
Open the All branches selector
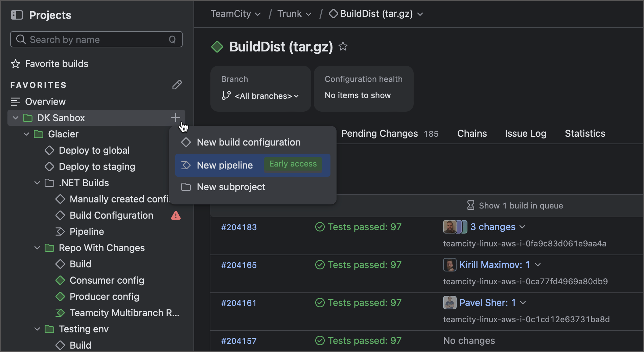[260, 96]
